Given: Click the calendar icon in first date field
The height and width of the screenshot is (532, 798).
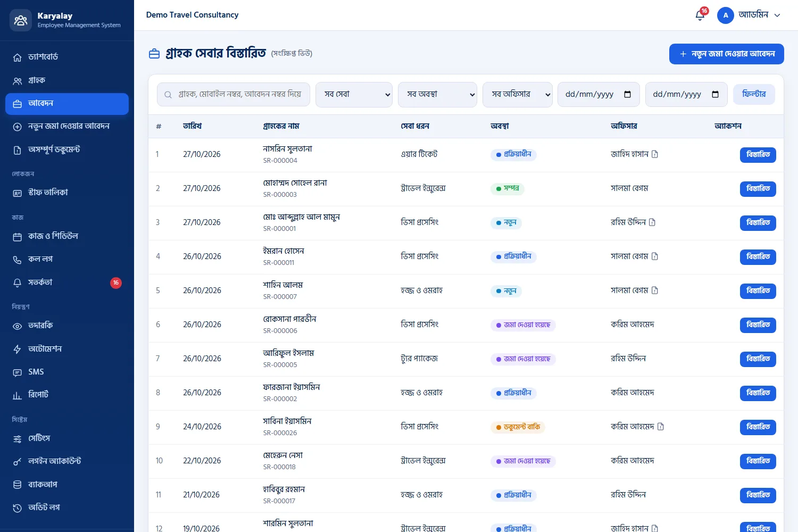Looking at the screenshot, I should coord(627,94).
